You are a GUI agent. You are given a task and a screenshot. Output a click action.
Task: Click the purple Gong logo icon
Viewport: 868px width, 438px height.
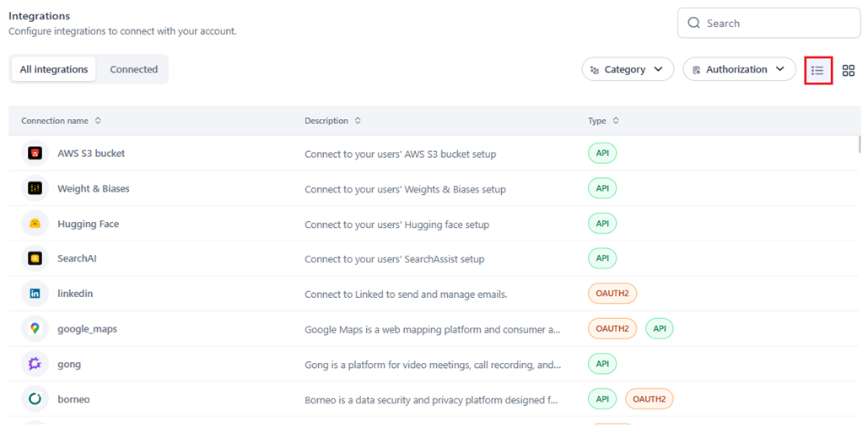click(35, 364)
